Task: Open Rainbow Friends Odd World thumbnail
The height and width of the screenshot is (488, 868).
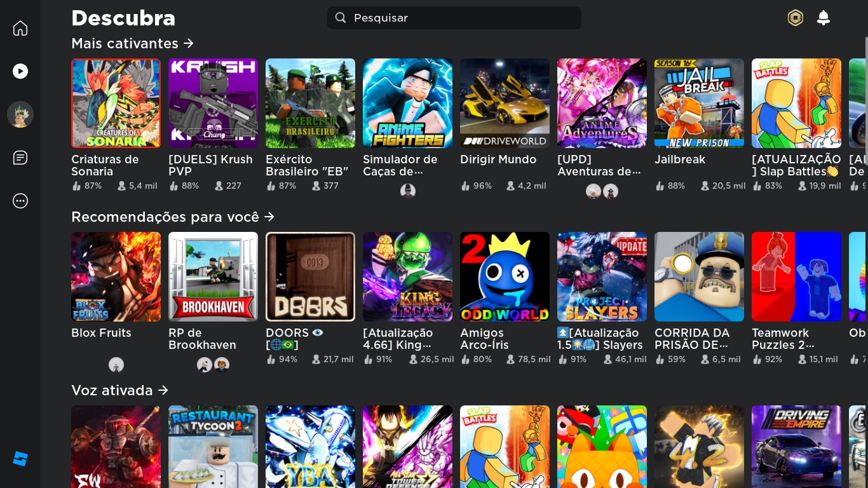Action: pos(505,277)
